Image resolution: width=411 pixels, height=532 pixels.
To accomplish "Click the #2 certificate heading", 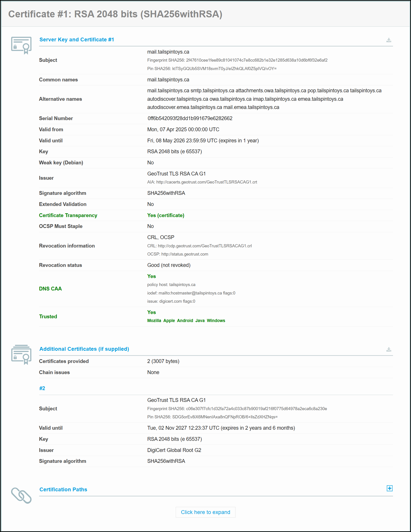I will [42, 388].
